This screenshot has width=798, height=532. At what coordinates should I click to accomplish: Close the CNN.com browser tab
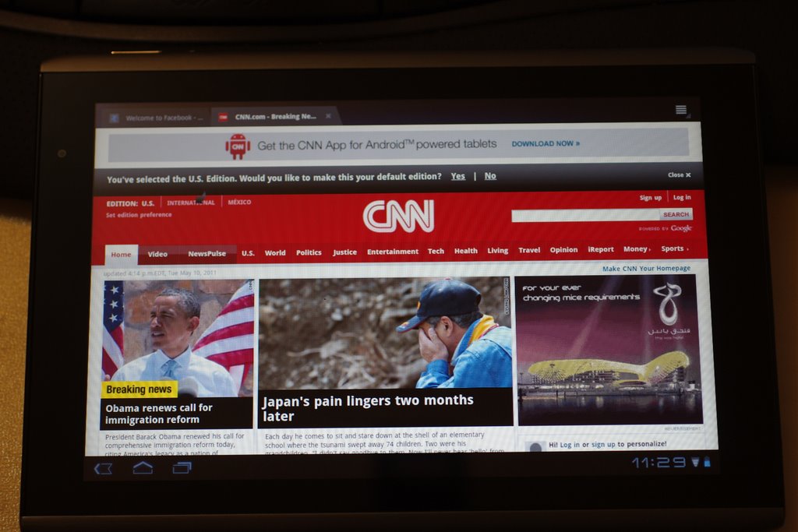(328, 116)
